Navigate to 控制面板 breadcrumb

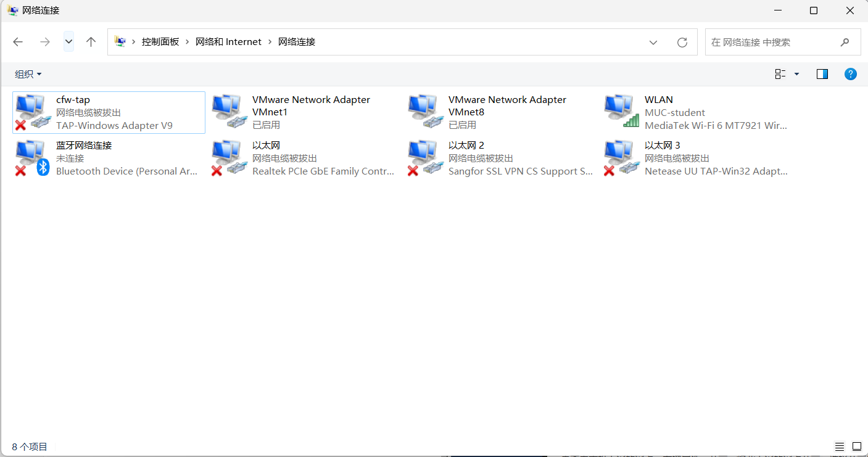click(x=160, y=42)
